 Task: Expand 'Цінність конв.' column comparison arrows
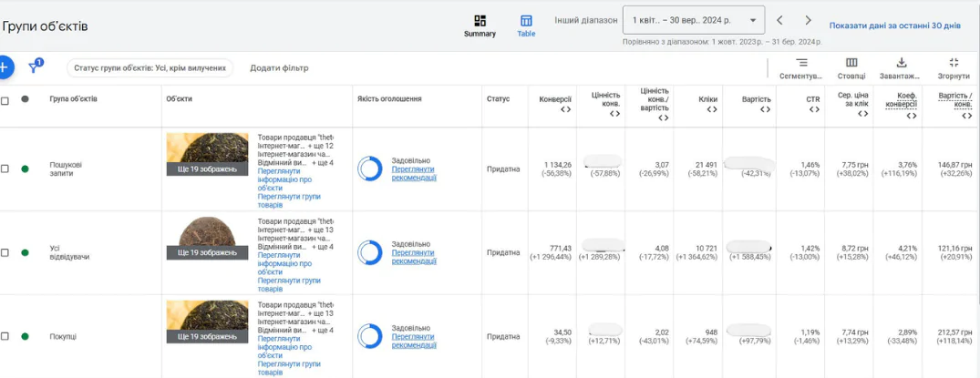pos(614,113)
